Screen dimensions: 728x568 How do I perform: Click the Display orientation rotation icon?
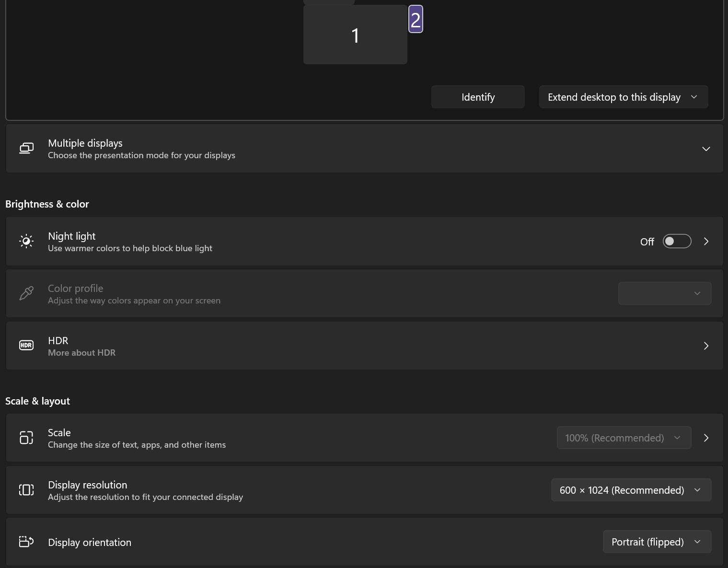point(26,542)
